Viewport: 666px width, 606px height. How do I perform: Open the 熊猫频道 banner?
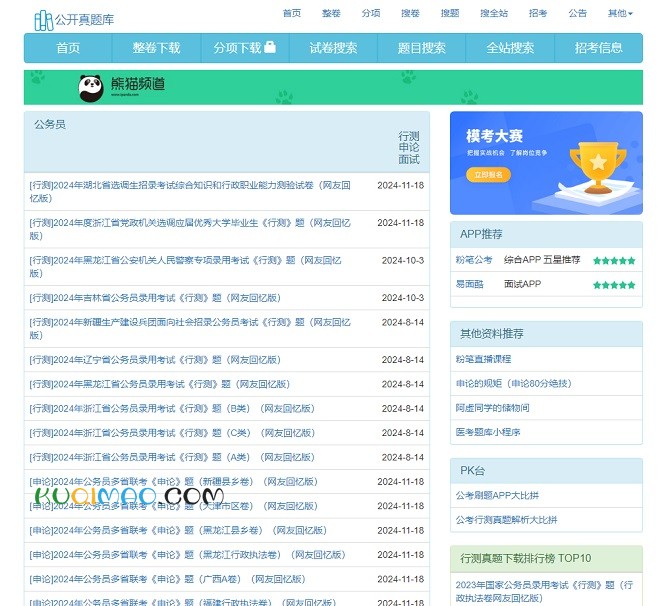click(x=333, y=87)
